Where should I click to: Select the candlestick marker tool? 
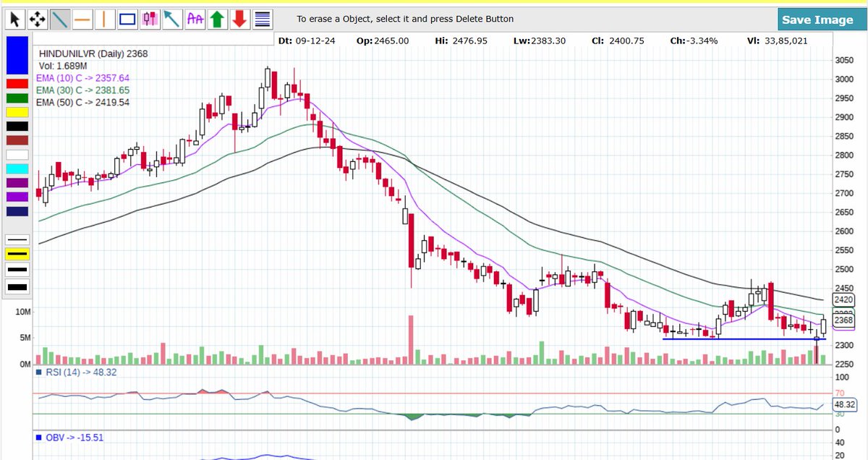(150, 19)
